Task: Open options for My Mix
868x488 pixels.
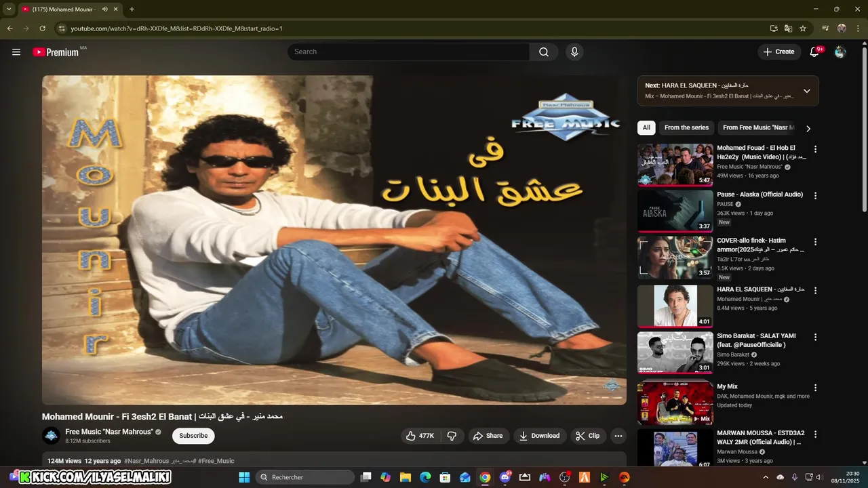Action: tap(815, 388)
